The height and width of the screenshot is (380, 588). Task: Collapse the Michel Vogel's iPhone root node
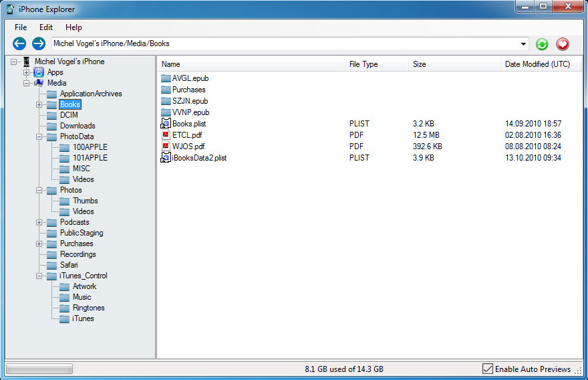[x=14, y=62]
